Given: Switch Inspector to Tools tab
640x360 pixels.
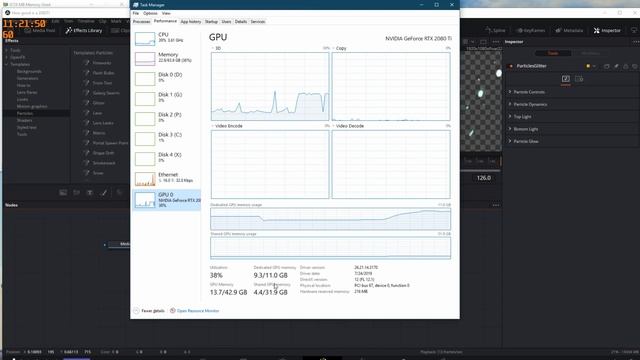Looking at the screenshot, I should 553,53.
